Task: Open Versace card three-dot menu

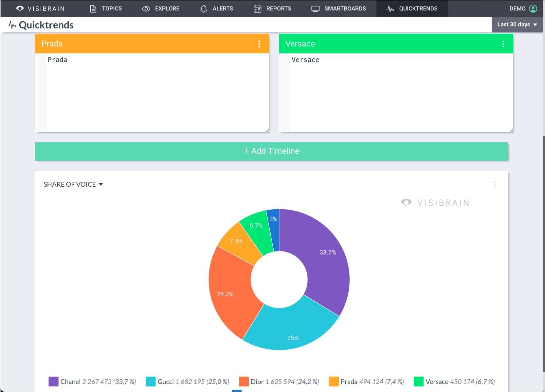Action: [503, 44]
